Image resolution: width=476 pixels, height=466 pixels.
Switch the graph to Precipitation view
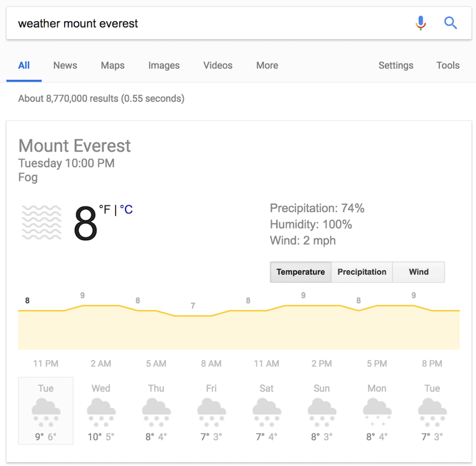[x=362, y=272]
